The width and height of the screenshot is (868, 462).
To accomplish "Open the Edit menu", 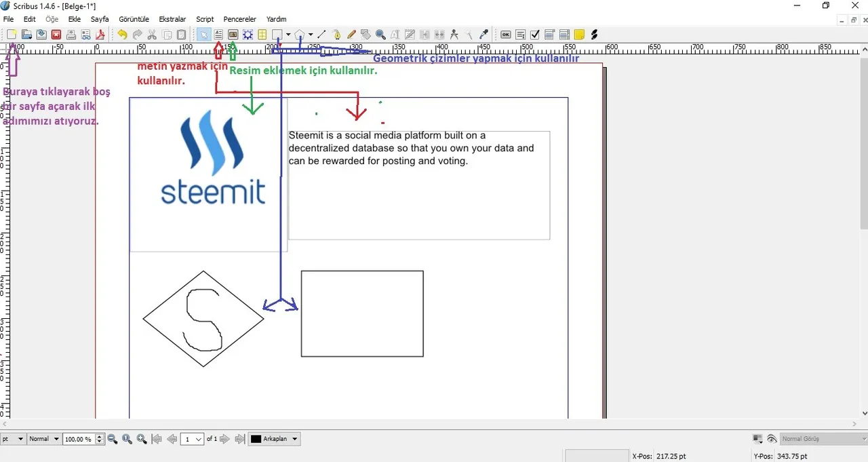I will pyautogui.click(x=29, y=19).
